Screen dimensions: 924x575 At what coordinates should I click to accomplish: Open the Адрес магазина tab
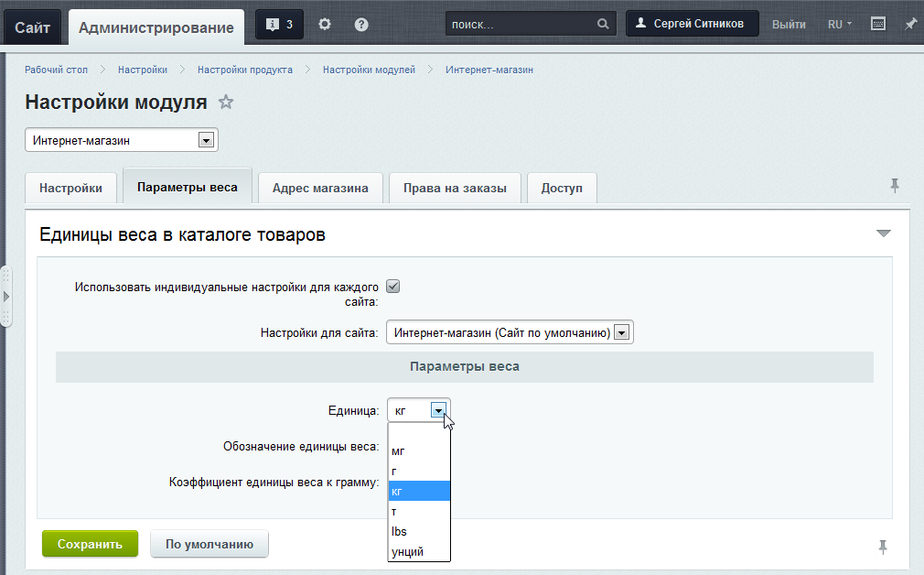click(320, 188)
